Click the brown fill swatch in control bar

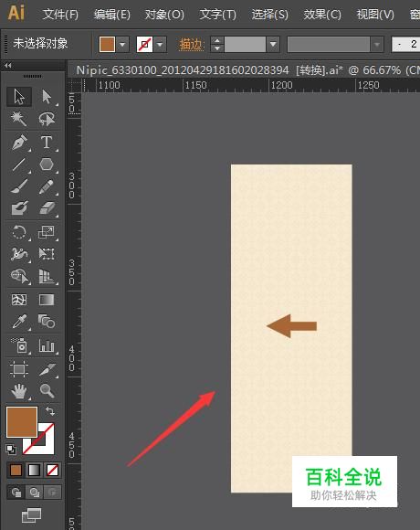coord(107,44)
